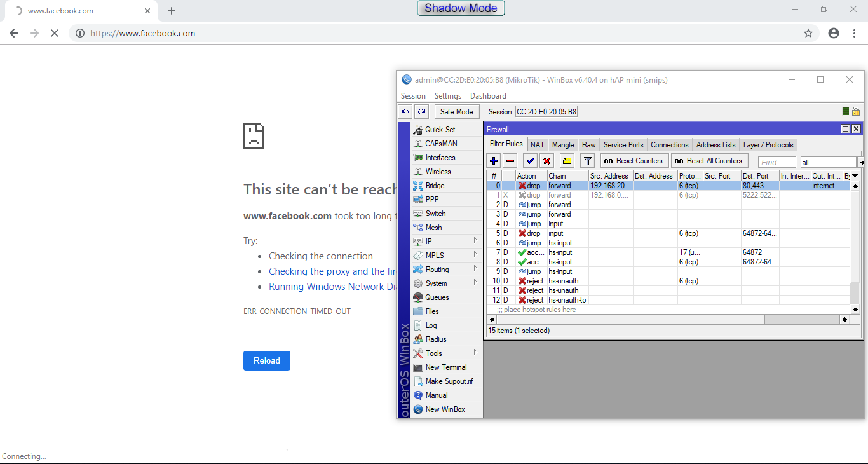This screenshot has width=868, height=464.
Task: Go back in Chrome
Action: (14, 33)
